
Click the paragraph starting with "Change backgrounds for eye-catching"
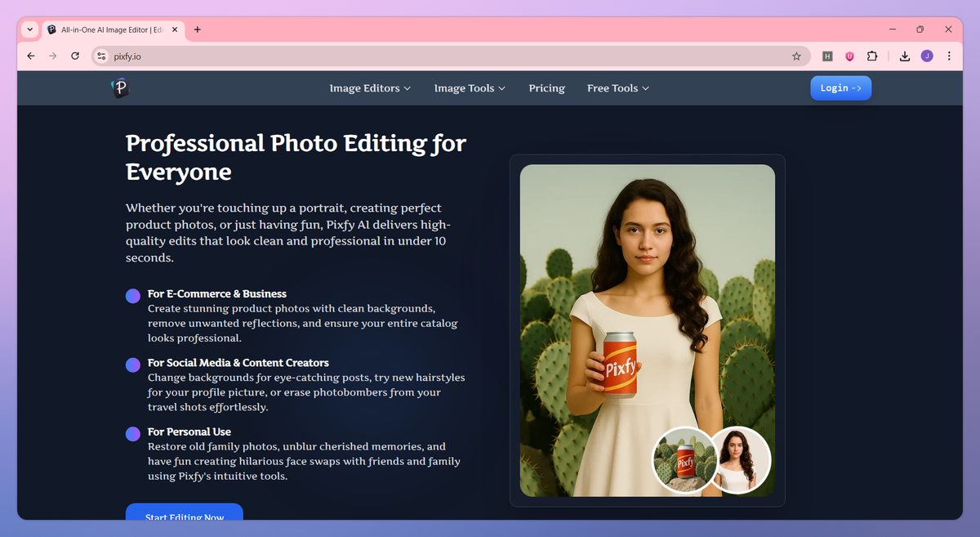tap(306, 392)
